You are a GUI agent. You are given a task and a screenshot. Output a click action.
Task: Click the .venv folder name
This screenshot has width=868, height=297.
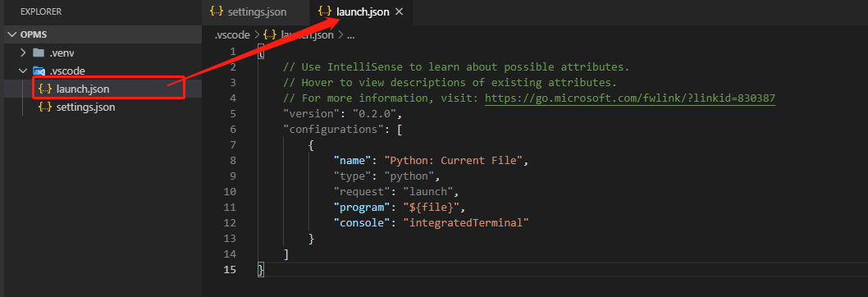(62, 53)
